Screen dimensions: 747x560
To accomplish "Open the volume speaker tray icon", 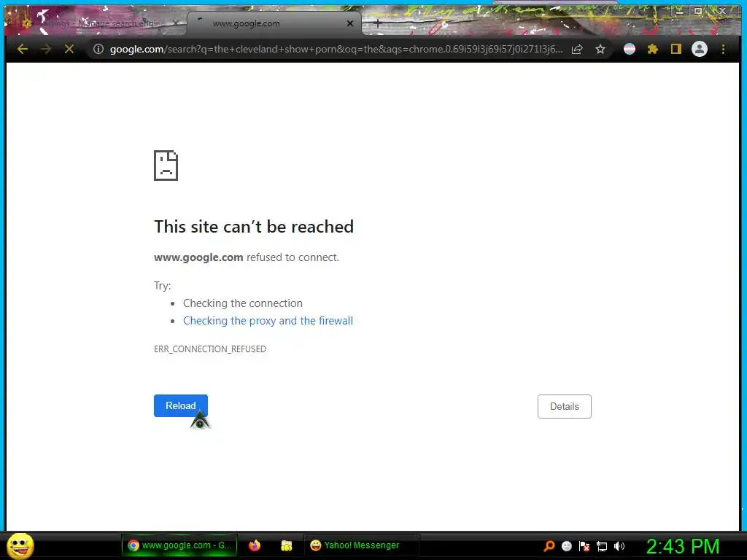I will [619, 546].
